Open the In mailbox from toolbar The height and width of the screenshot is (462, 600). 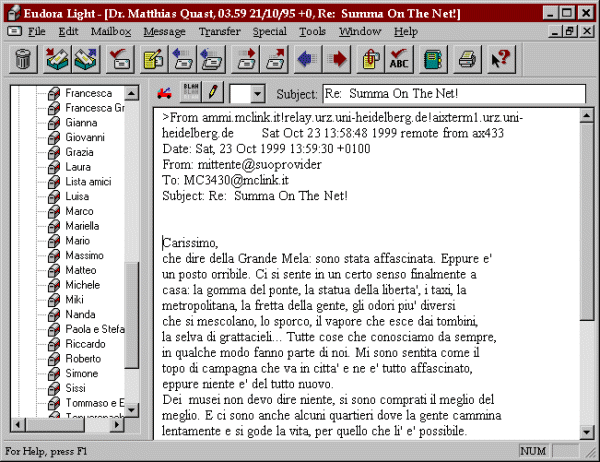(x=56, y=60)
